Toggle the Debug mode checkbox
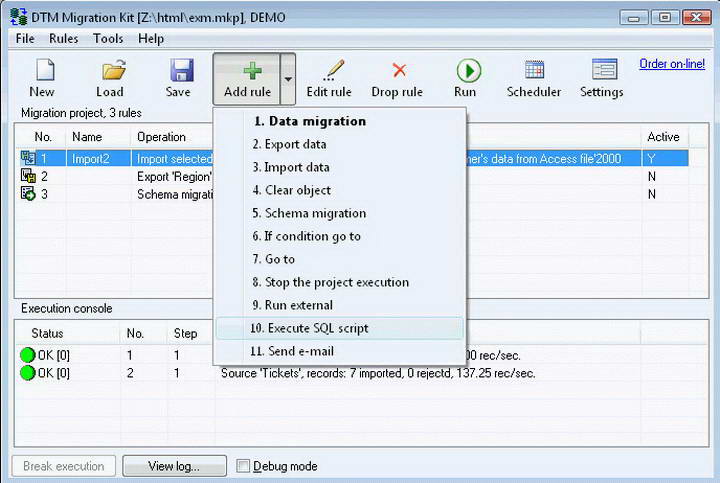The width and height of the screenshot is (720, 483). pos(243,466)
